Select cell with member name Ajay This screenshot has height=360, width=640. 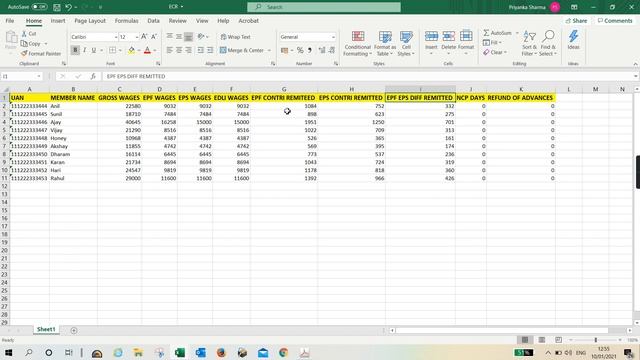[x=73, y=122]
